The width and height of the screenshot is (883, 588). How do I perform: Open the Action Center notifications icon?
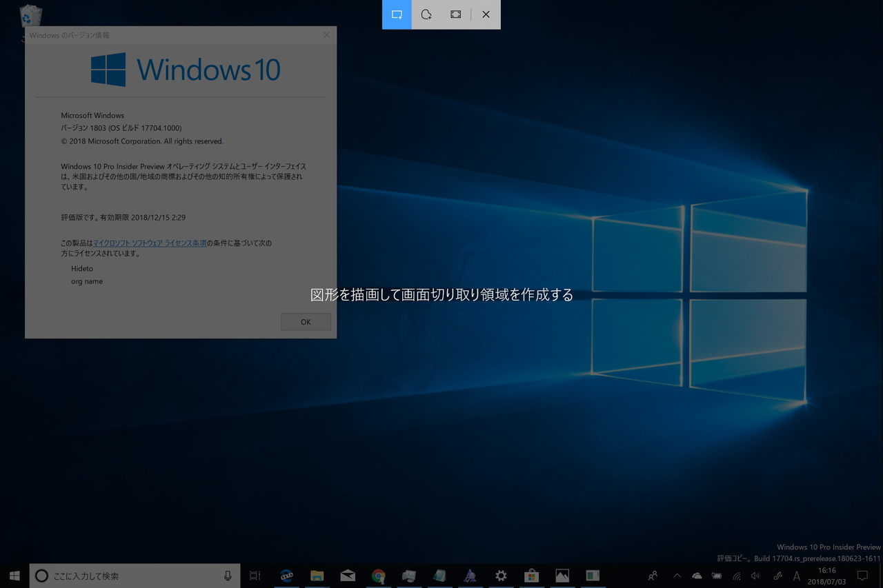click(862, 576)
